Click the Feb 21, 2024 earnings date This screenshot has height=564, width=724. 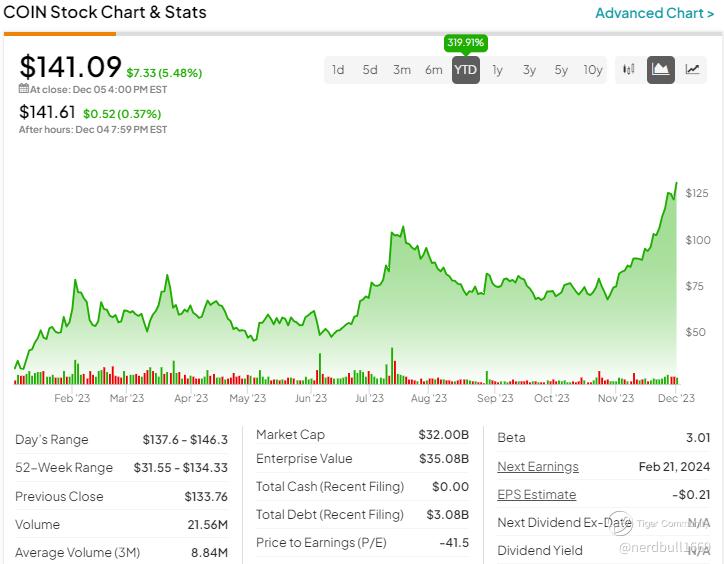[674, 467]
